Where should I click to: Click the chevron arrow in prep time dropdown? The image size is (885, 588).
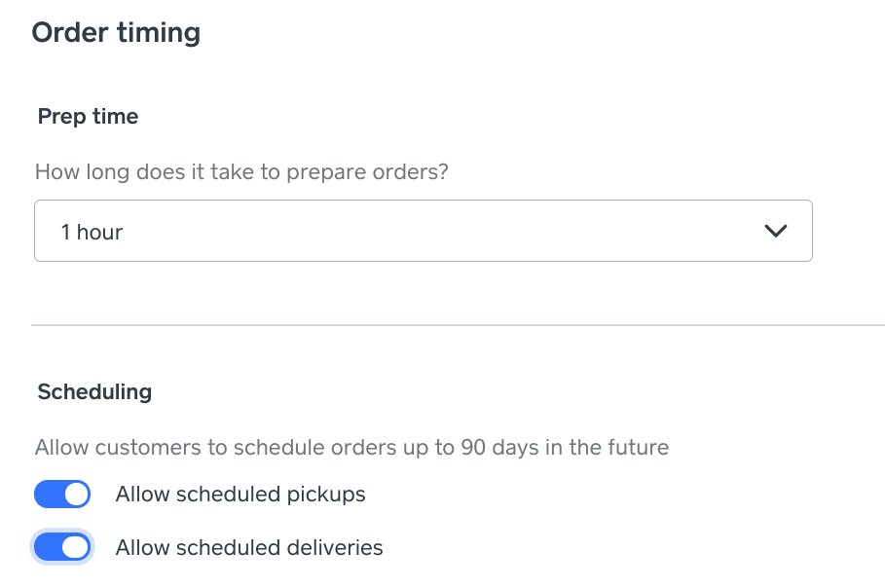pyautogui.click(x=775, y=232)
